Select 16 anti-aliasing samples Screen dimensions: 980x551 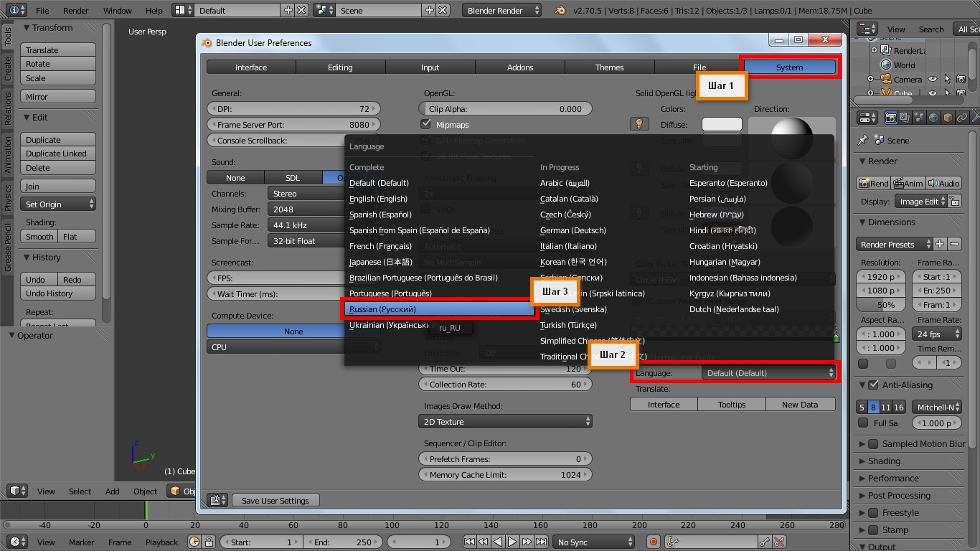[899, 407]
